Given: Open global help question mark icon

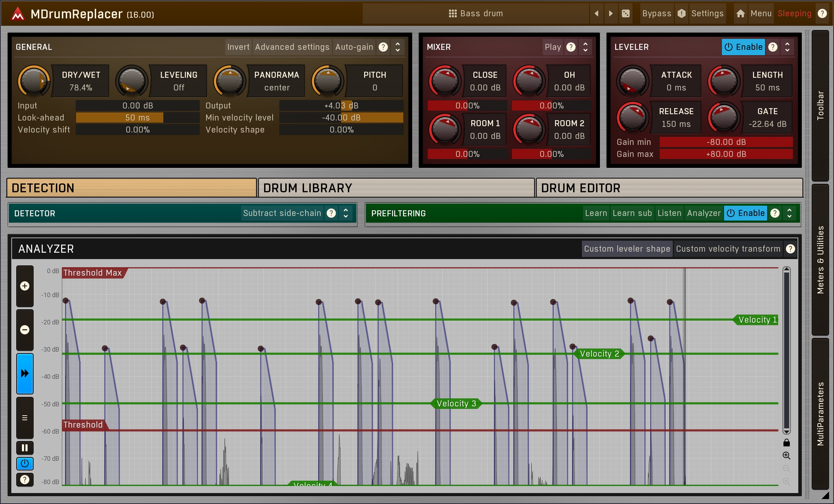Looking at the screenshot, I should coord(822,13).
